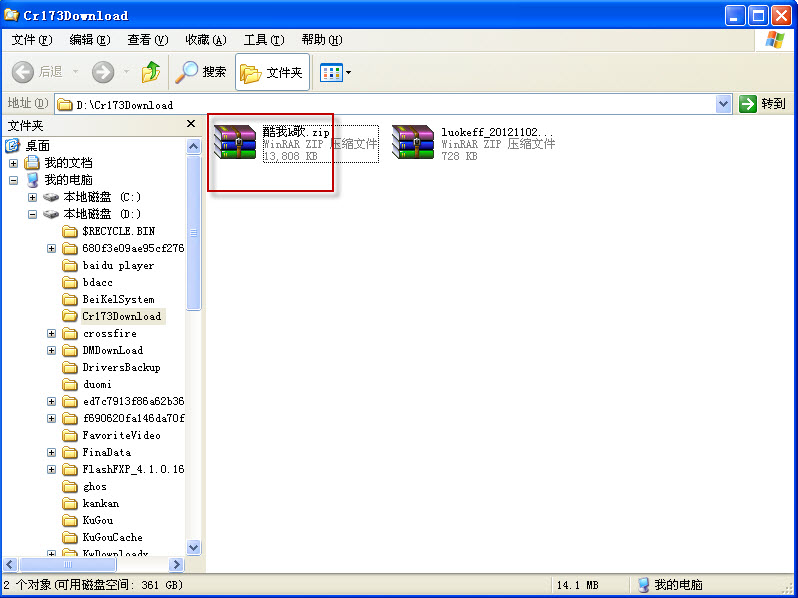This screenshot has width=798, height=598.
Task: Expand the FlashFXP_4.1.0.16 folder
Action: [51, 469]
